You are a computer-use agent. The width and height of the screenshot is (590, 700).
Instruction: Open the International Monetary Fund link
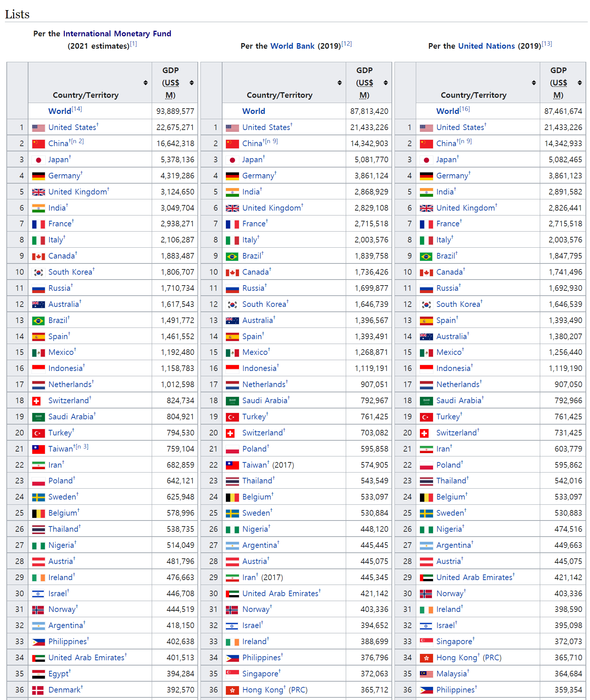click(x=117, y=34)
